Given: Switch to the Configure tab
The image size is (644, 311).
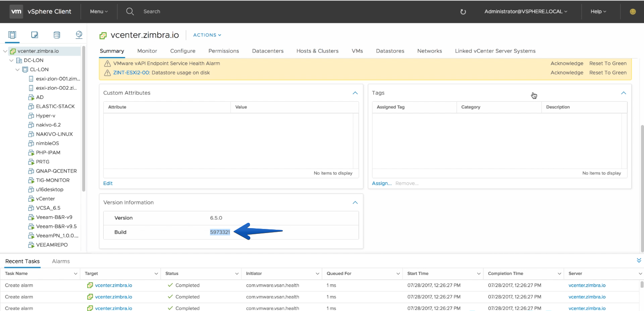Looking at the screenshot, I should pos(183,51).
